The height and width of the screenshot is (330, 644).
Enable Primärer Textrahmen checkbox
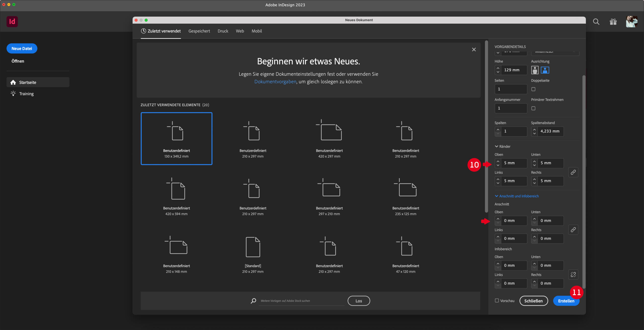coord(533,108)
